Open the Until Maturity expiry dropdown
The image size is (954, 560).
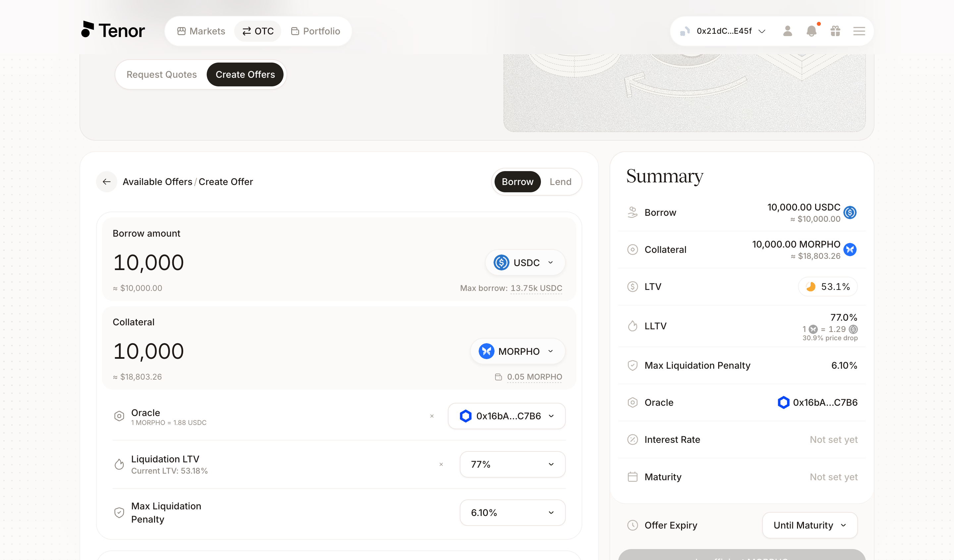[810, 525]
